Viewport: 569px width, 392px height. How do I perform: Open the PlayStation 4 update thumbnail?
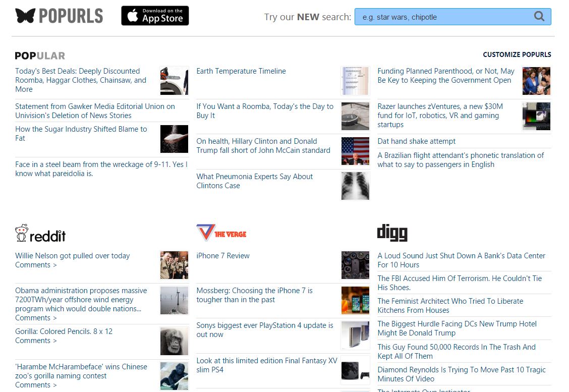pyautogui.click(x=355, y=335)
